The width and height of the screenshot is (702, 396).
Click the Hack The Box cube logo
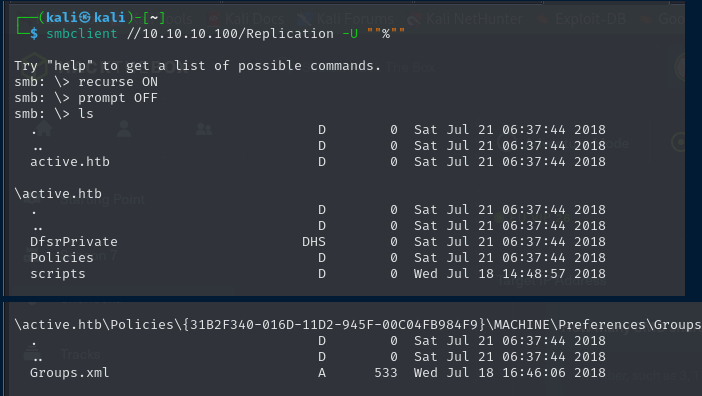click(x=35, y=66)
